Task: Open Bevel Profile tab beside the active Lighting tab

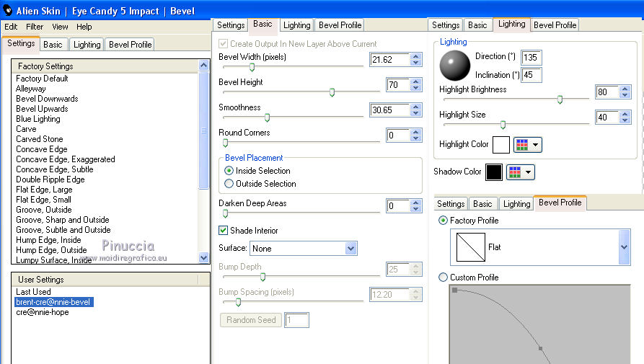Action: tap(555, 25)
